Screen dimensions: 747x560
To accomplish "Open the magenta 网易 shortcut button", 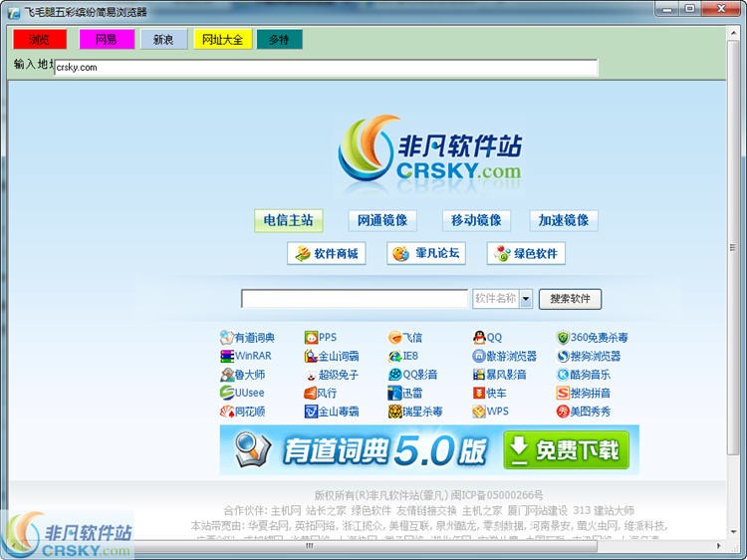I will click(107, 39).
